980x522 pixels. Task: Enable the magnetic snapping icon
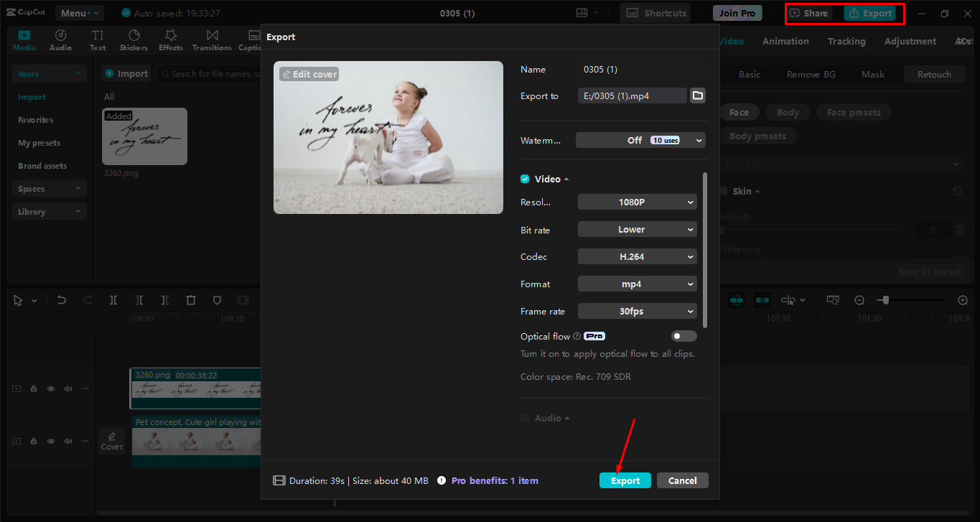[x=737, y=299]
